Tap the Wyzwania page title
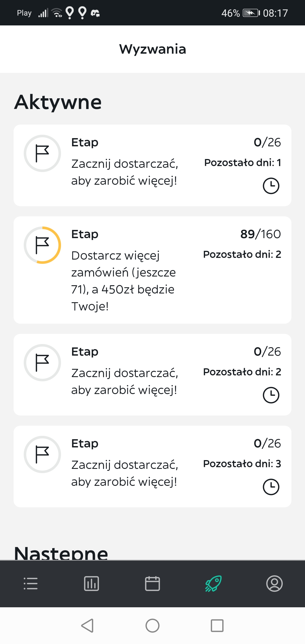This screenshot has height=644, width=305. coord(152,49)
